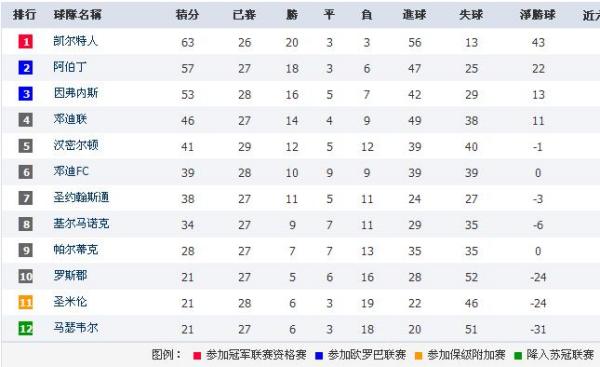
Task: Click the orange legend swatch for 保级附加赛
Action: pos(418,356)
